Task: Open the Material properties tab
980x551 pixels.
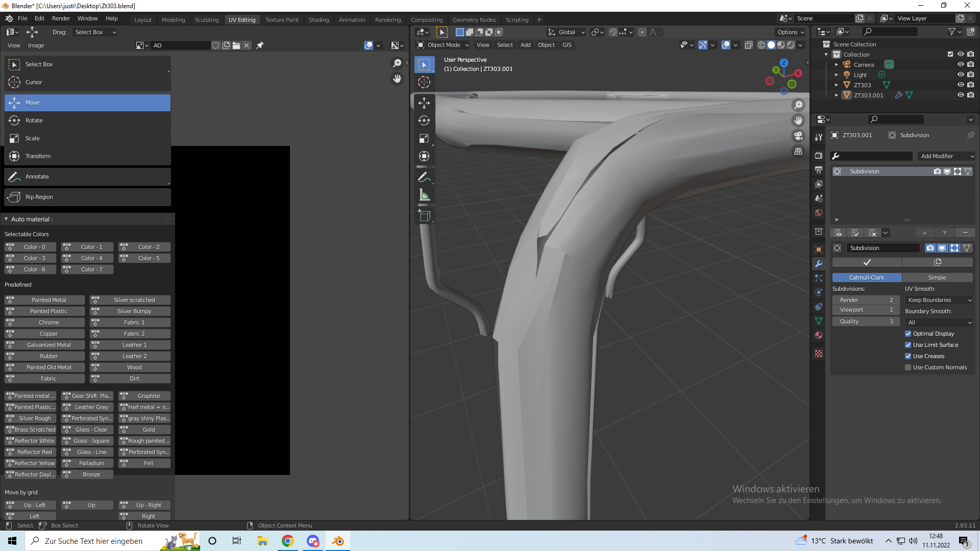Action: (x=819, y=335)
